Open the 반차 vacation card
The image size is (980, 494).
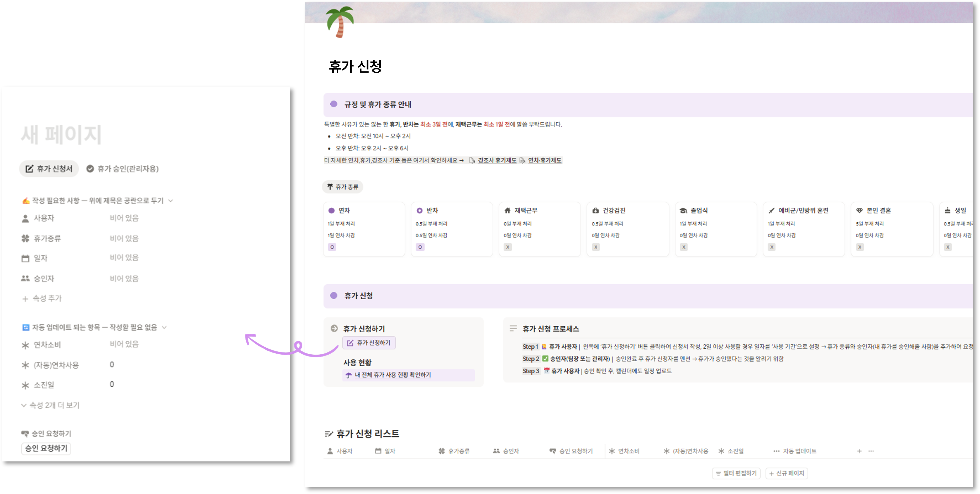(452, 229)
